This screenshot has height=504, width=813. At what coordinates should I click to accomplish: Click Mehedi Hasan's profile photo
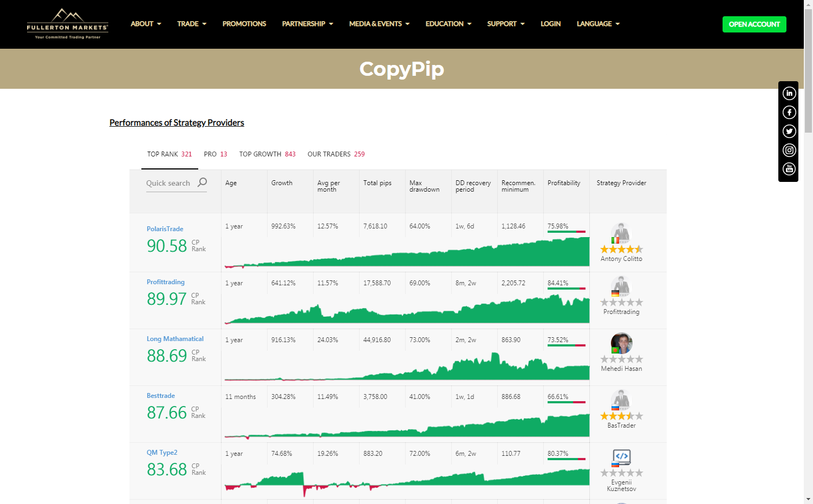coord(621,343)
